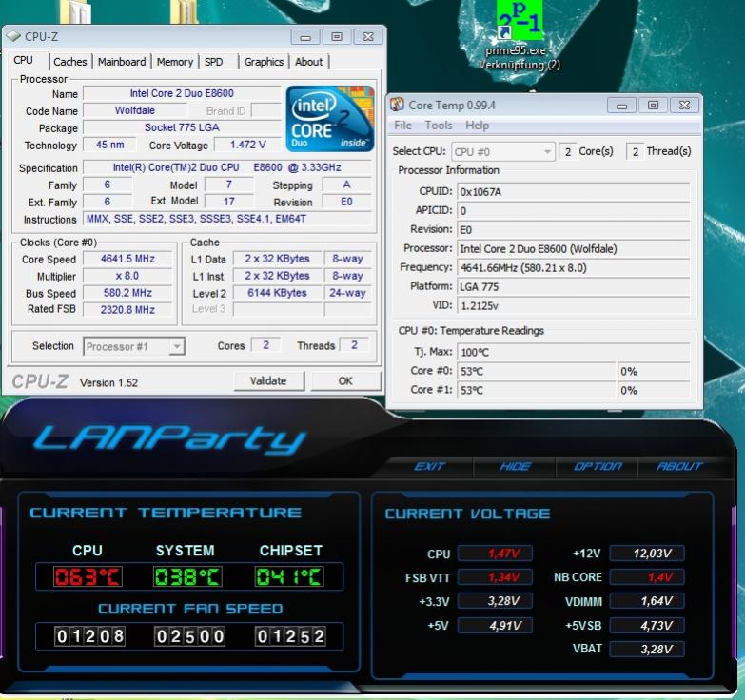
Task: Open ABOUT in the LANParty monitor
Action: 679,466
